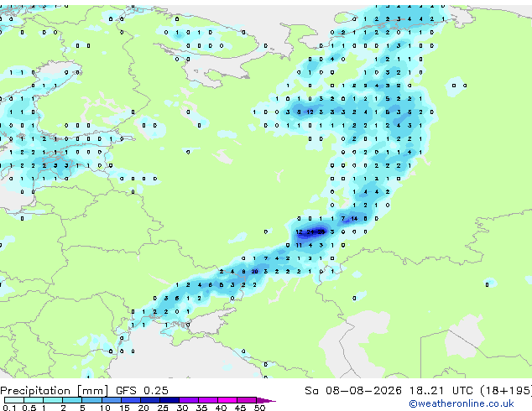Click the 35–40 mm legend color swatch
Image resolution: width=532 pixels, height=411 pixels.
coord(207,400)
